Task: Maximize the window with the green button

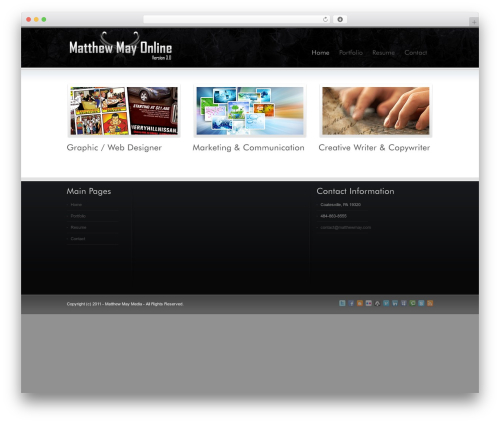Action: click(44, 19)
